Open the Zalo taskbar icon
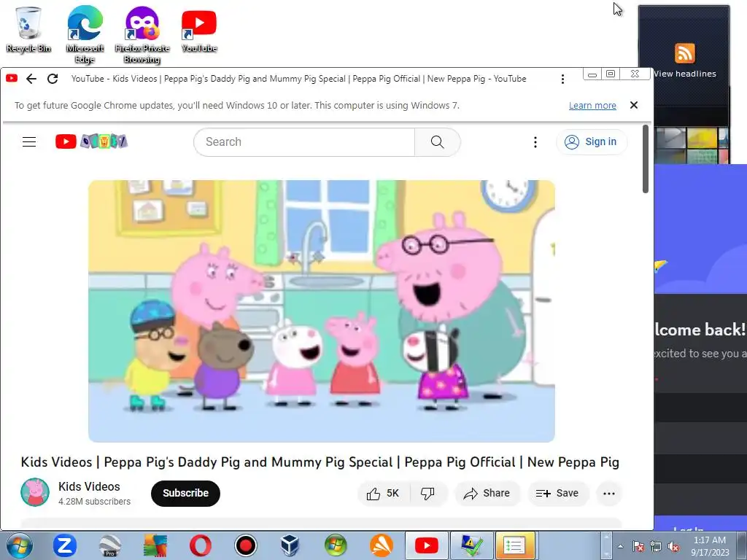The image size is (747, 560). pyautogui.click(x=65, y=545)
